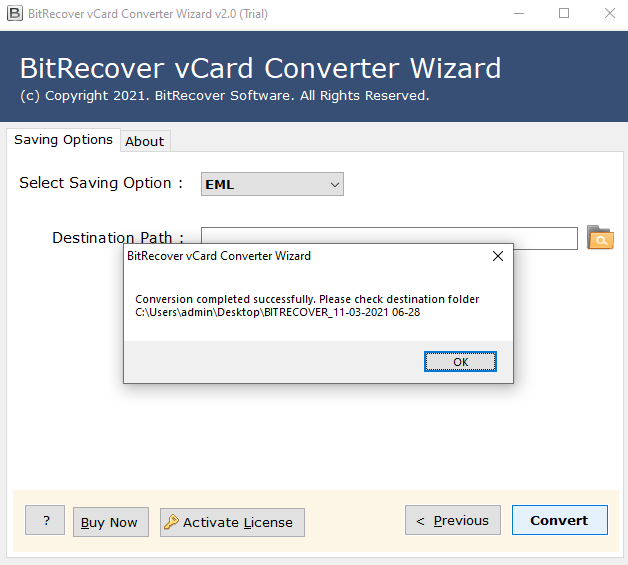The height and width of the screenshot is (565, 628).
Task: Click the dialog's title bar text
Action: point(219,256)
